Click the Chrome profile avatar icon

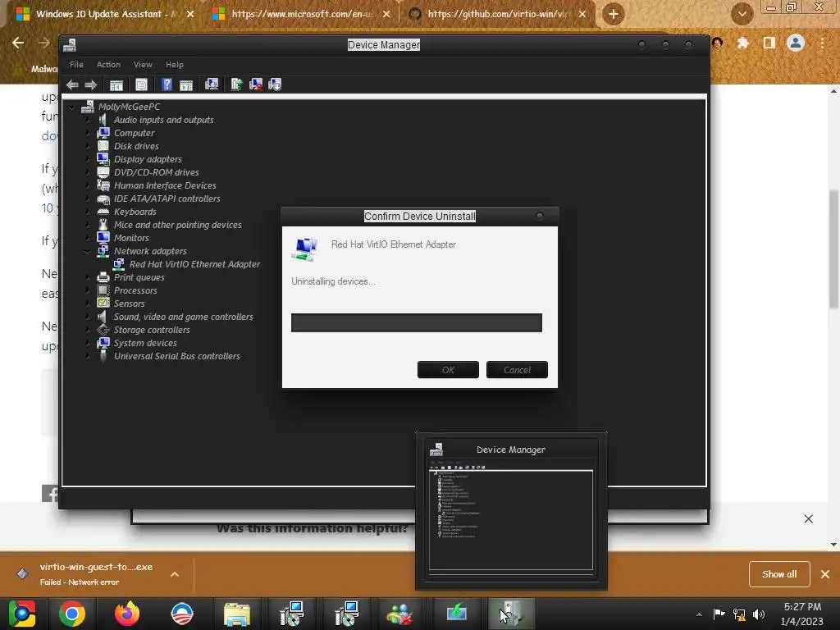coord(796,43)
